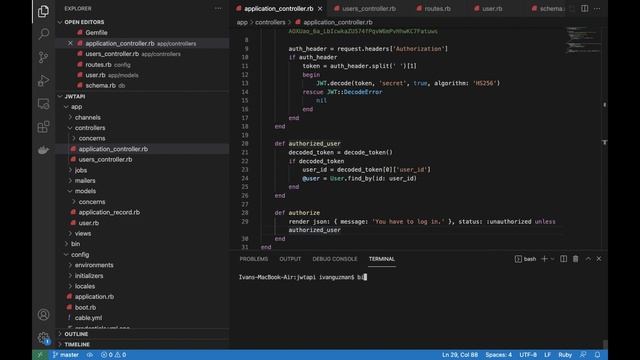The image size is (640, 360).
Task: Change encoding via UTF-8
Action: tap(528, 355)
